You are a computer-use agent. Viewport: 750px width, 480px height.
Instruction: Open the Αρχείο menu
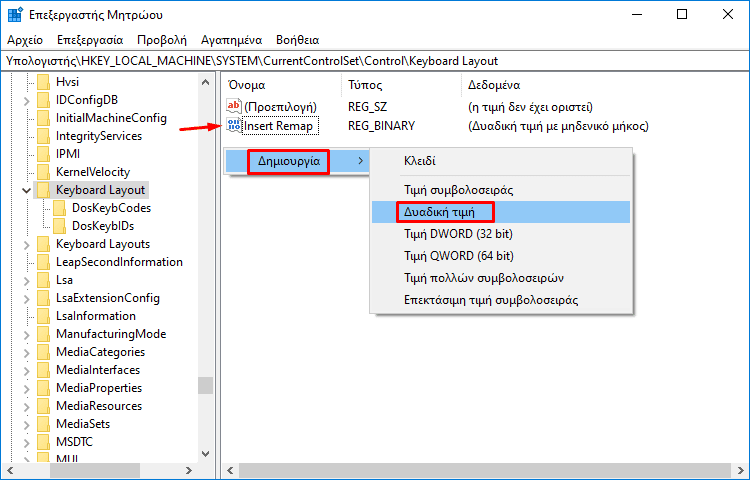(x=25, y=40)
